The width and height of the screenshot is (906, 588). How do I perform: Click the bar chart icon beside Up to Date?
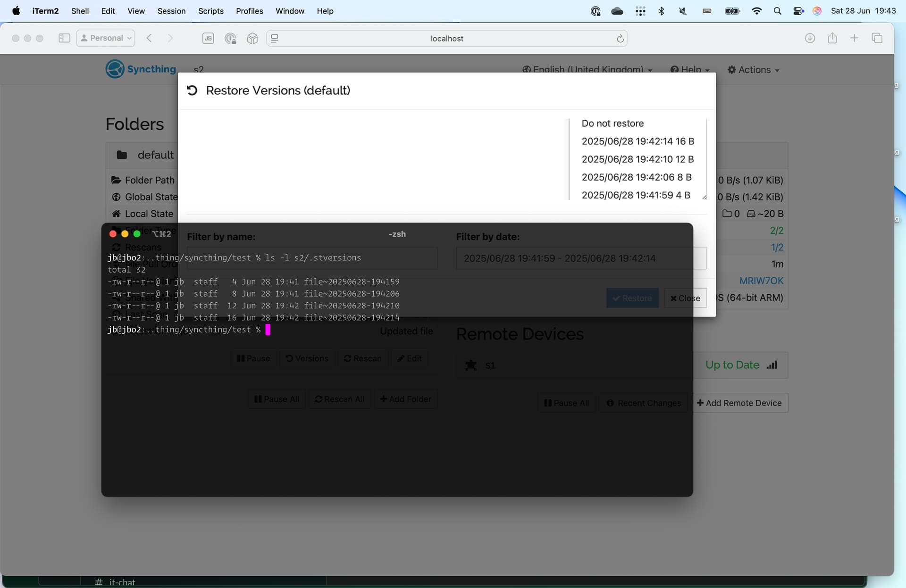pyautogui.click(x=772, y=365)
